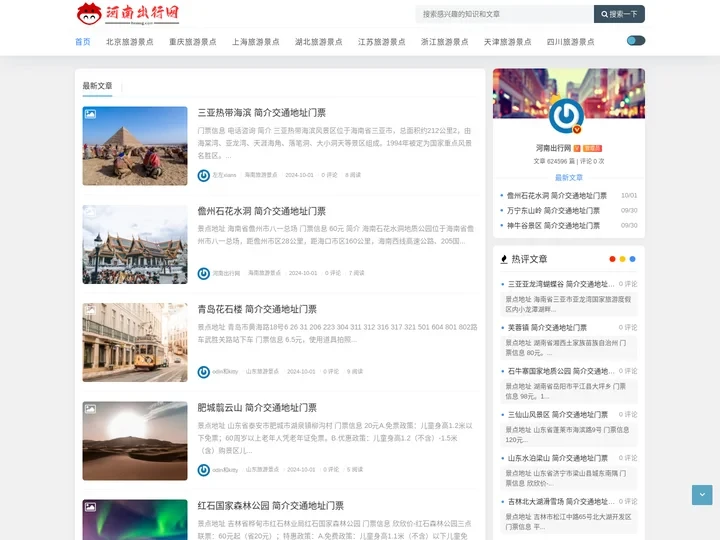This screenshot has width=720, height=540.
Task: Click the search box for articles
Action: point(504,14)
